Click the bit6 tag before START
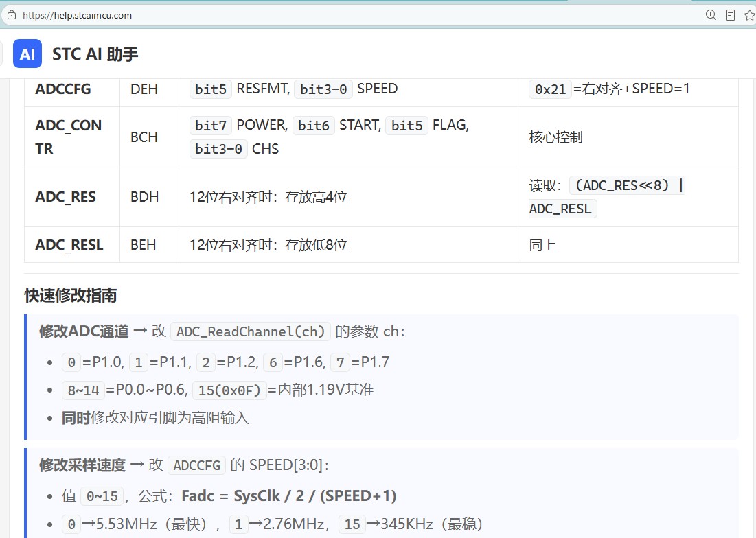Viewport: 756px width, 538px height. [x=313, y=126]
